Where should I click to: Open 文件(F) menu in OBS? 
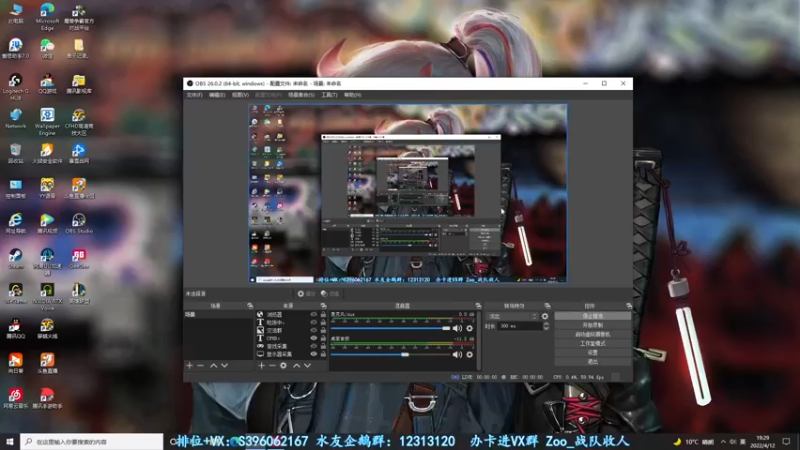[194, 95]
